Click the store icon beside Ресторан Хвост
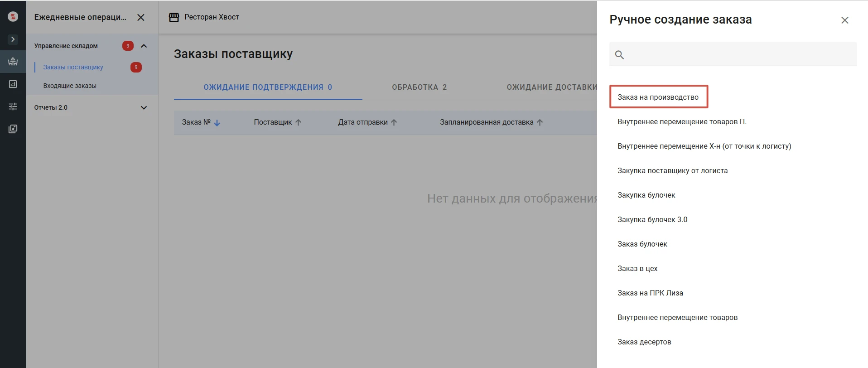 point(174,17)
